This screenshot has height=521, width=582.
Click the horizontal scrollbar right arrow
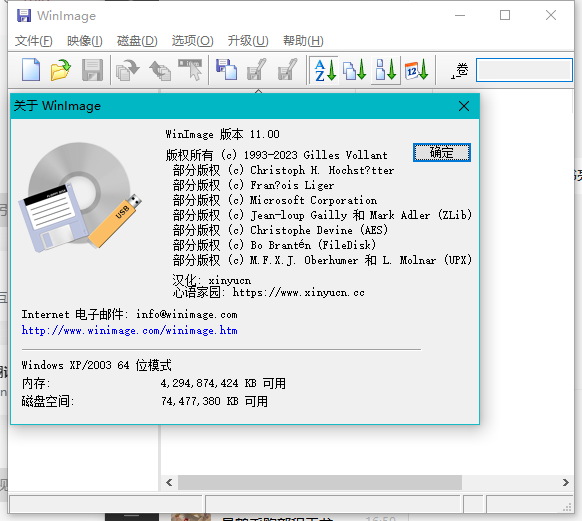pyautogui.click(x=565, y=482)
